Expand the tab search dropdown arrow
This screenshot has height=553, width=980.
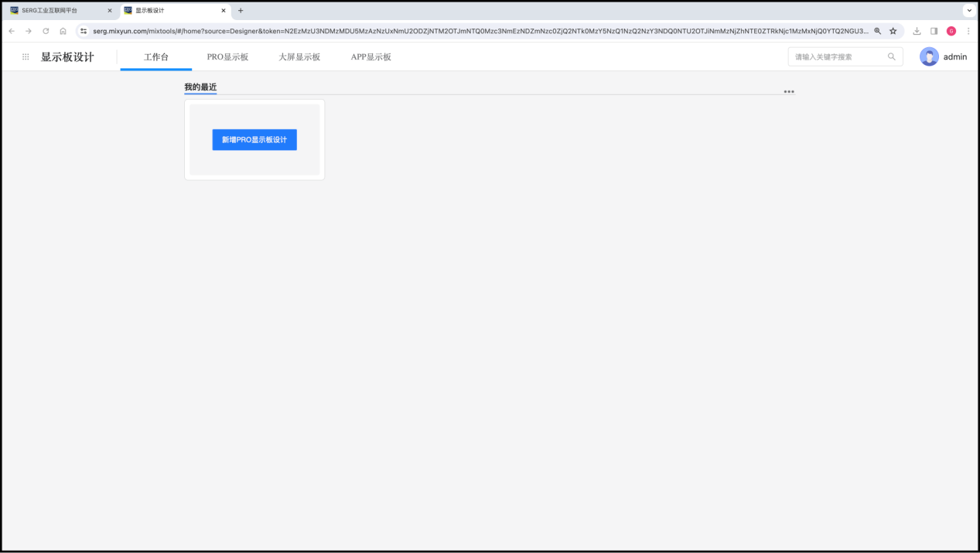[968, 11]
